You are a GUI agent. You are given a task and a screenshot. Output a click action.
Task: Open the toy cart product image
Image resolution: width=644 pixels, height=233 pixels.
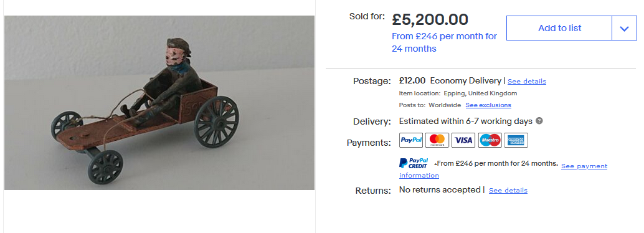pyautogui.click(x=159, y=103)
